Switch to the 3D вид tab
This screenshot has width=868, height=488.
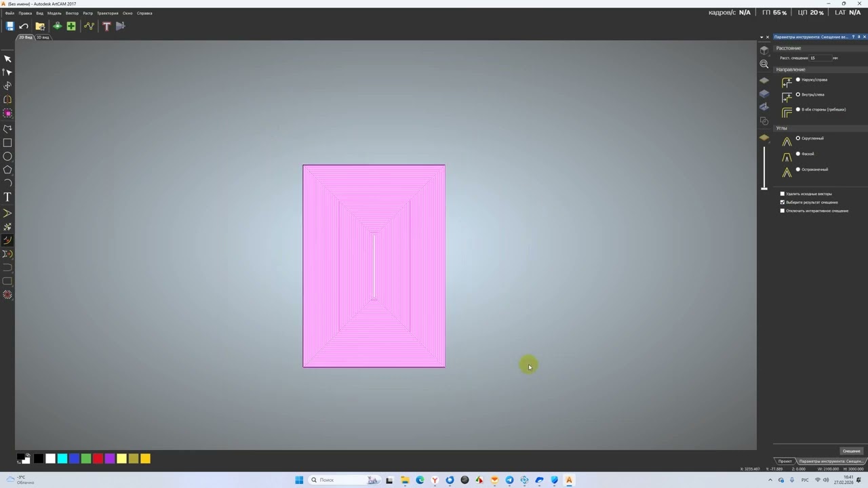(x=43, y=37)
